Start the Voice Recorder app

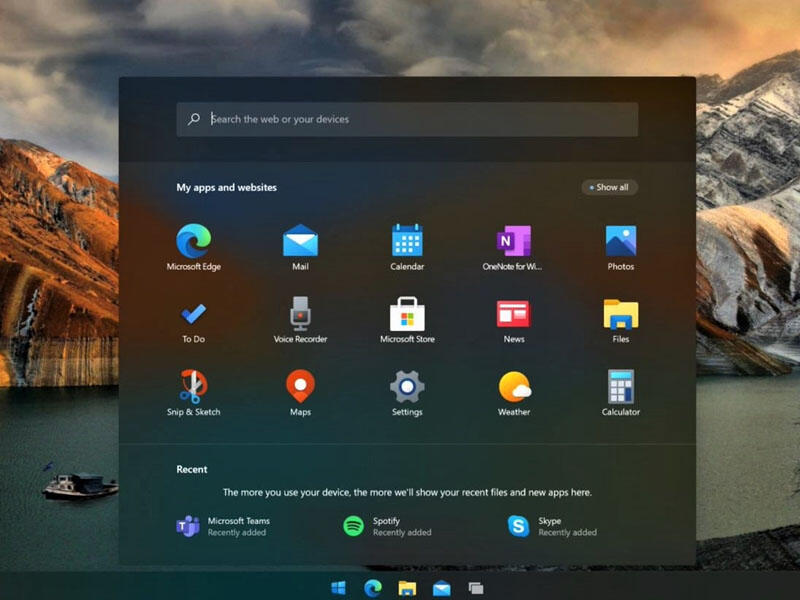tap(300, 315)
